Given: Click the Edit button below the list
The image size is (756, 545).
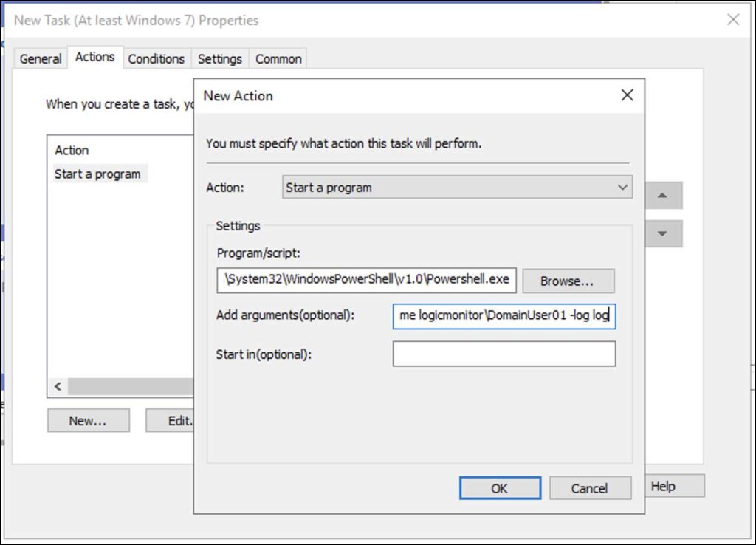Looking at the screenshot, I should click(x=171, y=421).
